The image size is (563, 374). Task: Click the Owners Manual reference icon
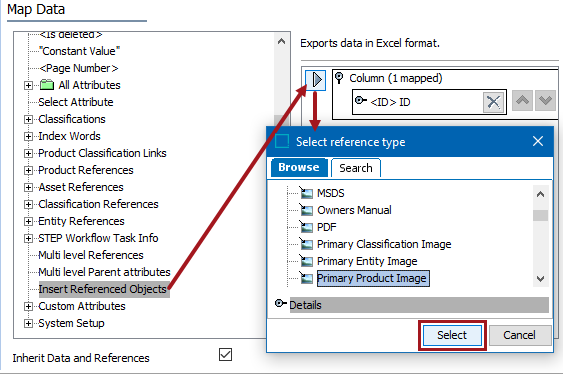[306, 210]
